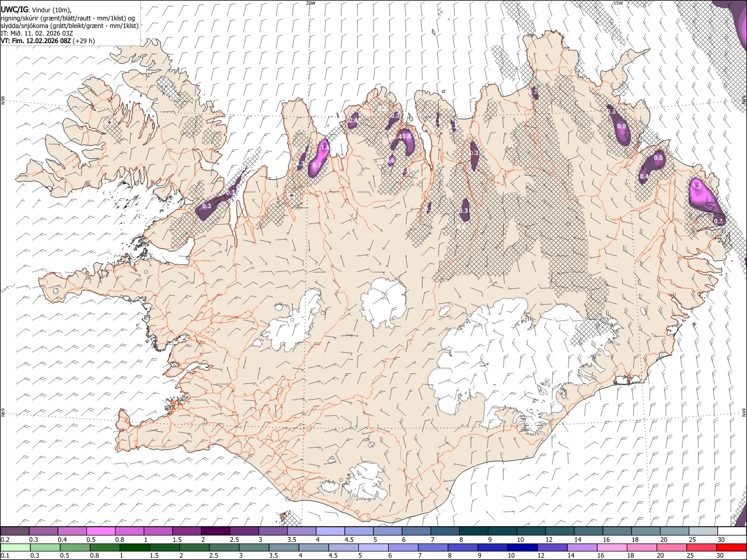Select the 1.5 swatch in the snow scale
Viewport: 747px width, 560px height.
click(x=186, y=531)
